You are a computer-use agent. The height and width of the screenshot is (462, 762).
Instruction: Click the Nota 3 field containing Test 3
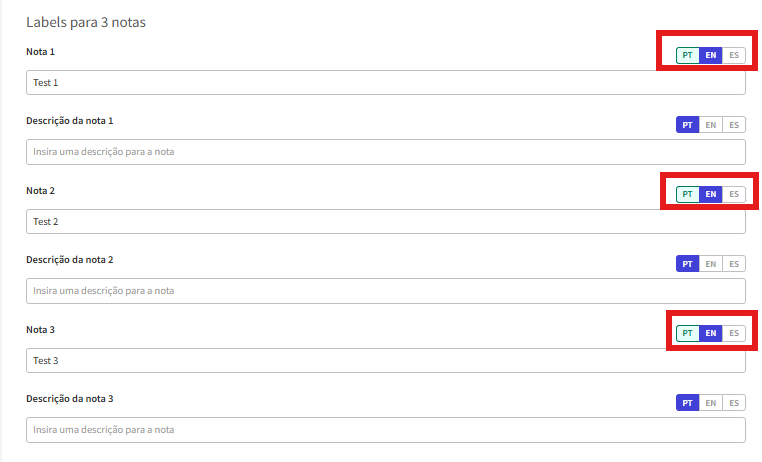pos(385,361)
